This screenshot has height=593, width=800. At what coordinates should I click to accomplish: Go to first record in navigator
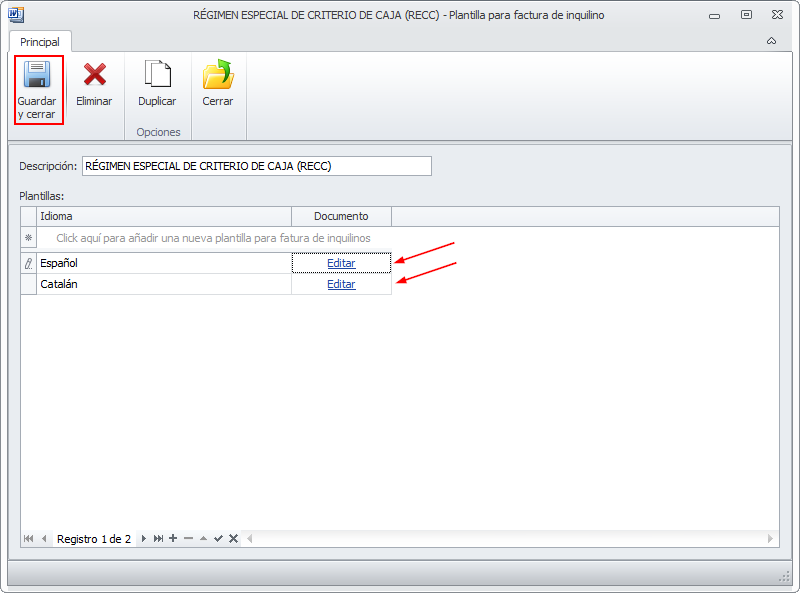tap(29, 538)
